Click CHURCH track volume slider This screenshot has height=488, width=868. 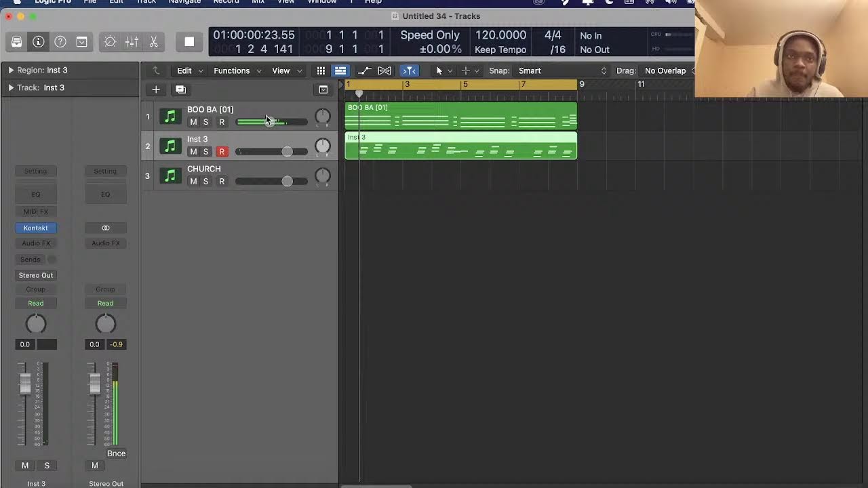[271, 181]
